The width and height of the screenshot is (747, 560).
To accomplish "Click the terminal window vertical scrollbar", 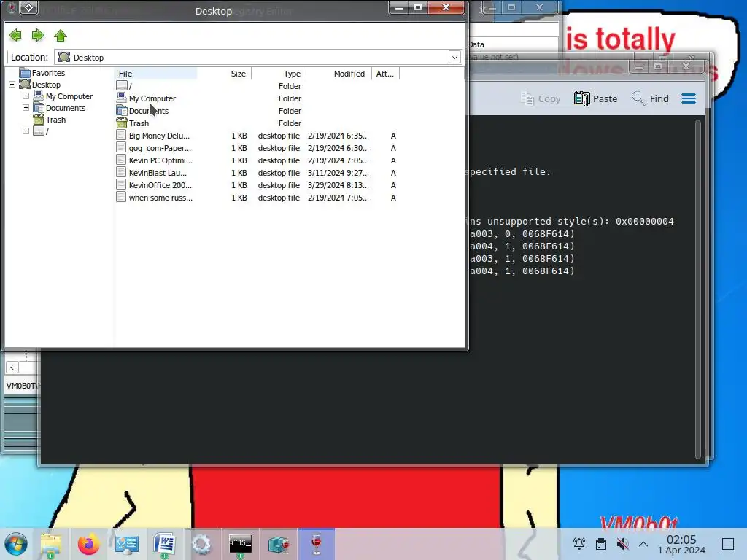I will tap(698, 289).
